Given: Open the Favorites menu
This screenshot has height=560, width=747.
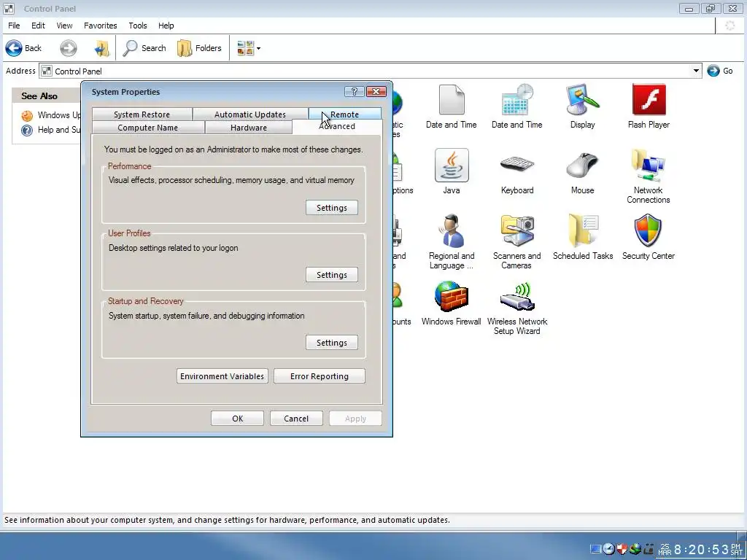Looking at the screenshot, I should pyautogui.click(x=100, y=26).
